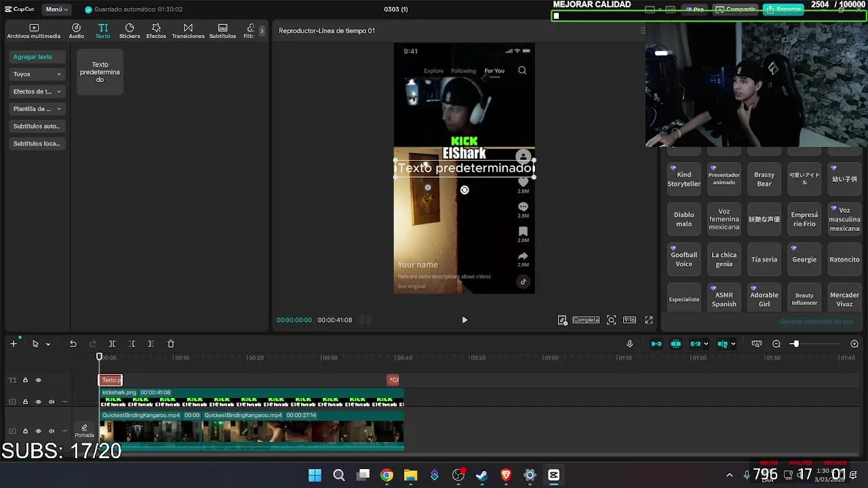
Task: Click the timeline fit-to-view icon
Action: tap(757, 344)
